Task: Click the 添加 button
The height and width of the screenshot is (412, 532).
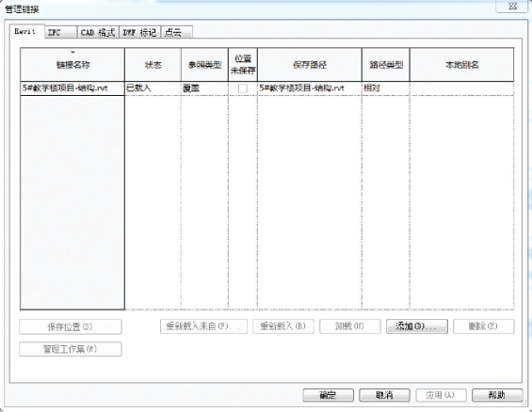Action: [x=416, y=326]
